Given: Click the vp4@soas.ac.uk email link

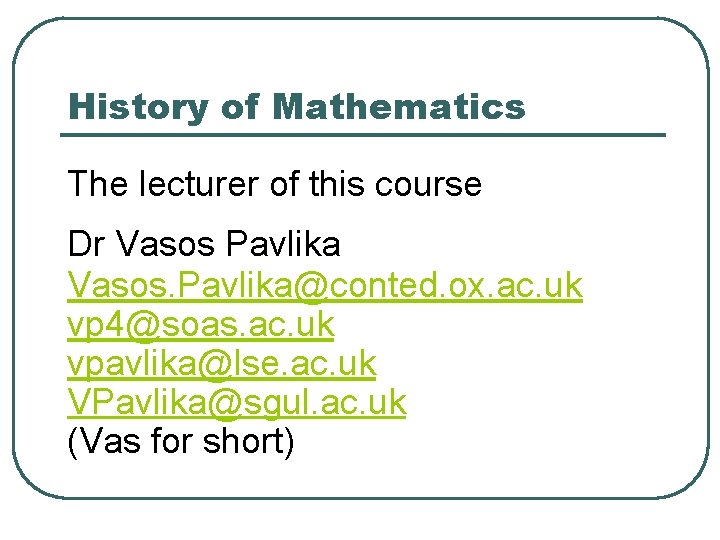Looking at the screenshot, I should (x=200, y=324).
